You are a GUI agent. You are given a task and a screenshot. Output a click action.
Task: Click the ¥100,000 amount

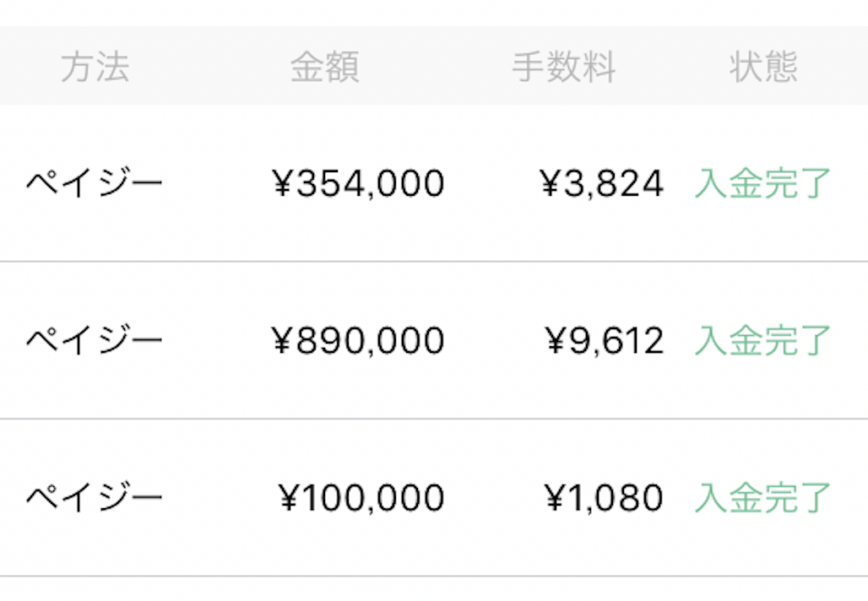[361, 497]
